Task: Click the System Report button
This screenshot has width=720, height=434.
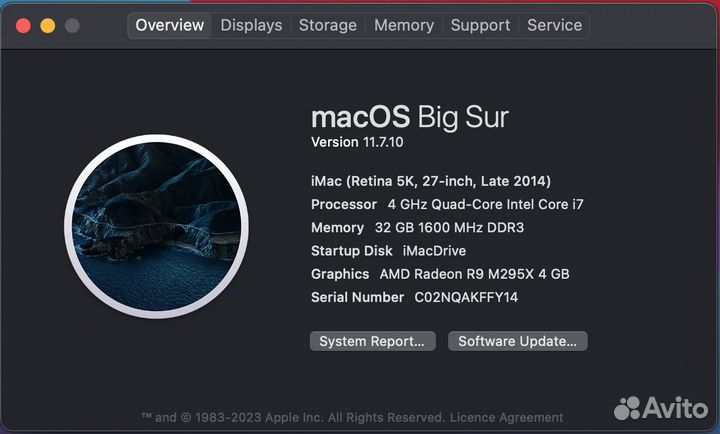Action: click(x=372, y=341)
